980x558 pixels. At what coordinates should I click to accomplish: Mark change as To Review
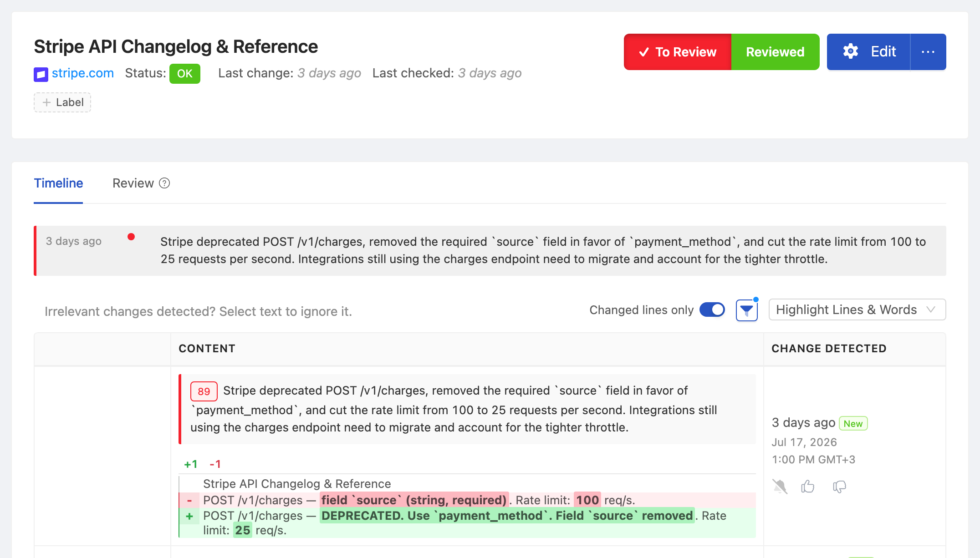pos(678,52)
